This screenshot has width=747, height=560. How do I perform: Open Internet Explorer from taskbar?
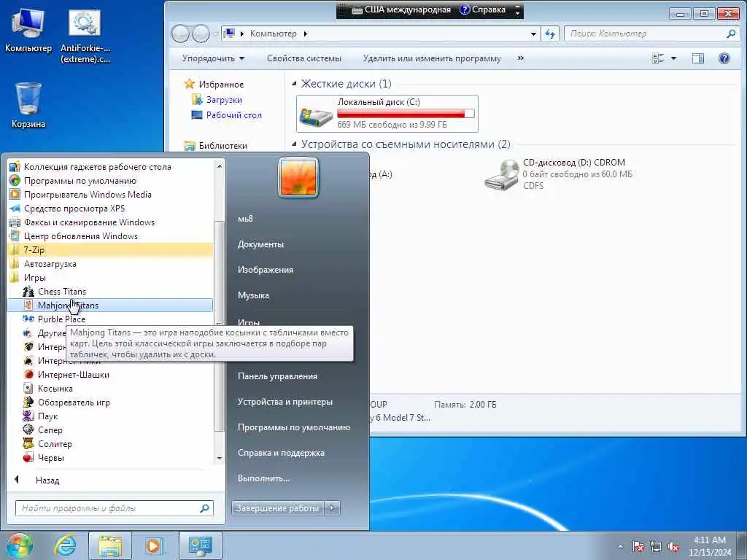pos(64,545)
